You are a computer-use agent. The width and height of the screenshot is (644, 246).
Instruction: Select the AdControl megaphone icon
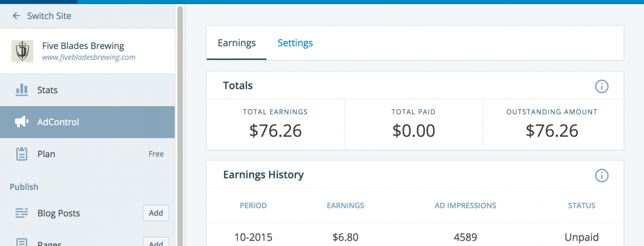coord(22,122)
